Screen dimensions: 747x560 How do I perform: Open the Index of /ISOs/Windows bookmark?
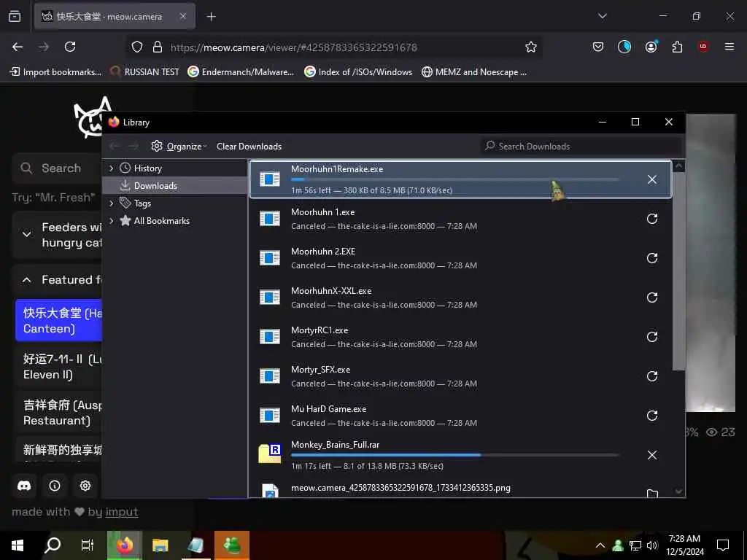(x=359, y=72)
